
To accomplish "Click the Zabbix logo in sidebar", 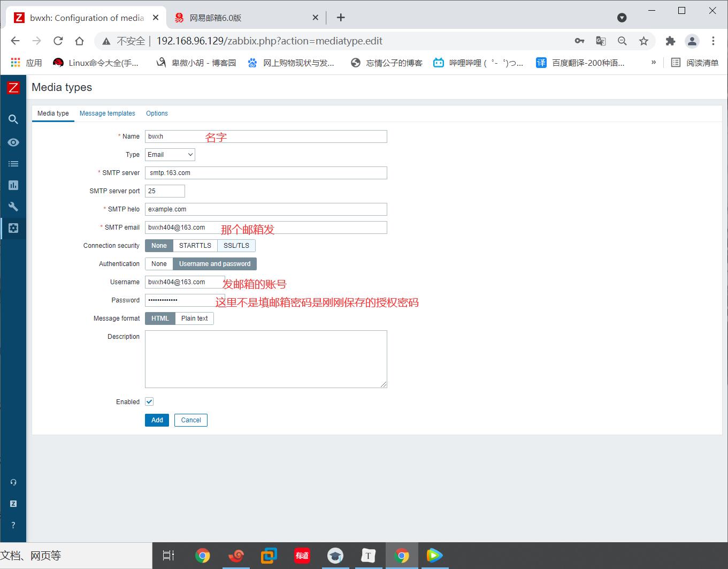I will (x=13, y=88).
